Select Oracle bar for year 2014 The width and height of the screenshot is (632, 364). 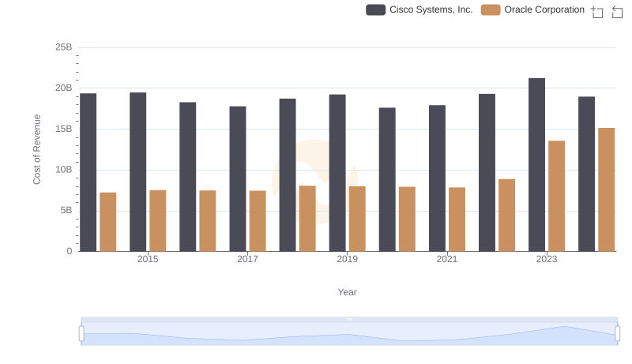(108, 222)
